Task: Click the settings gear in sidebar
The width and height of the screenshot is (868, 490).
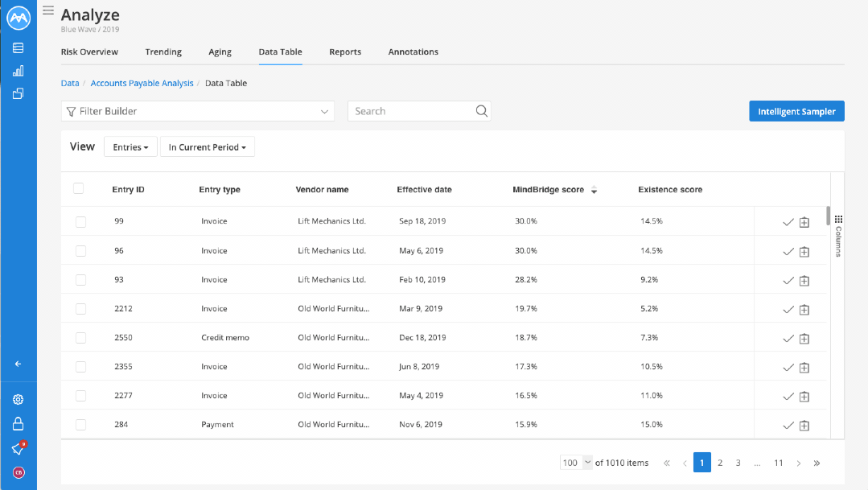Action: [19, 399]
